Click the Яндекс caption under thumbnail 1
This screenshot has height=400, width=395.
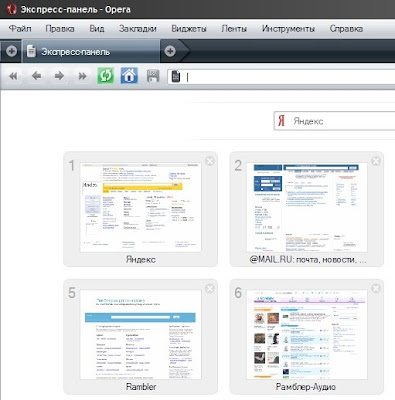pyautogui.click(x=141, y=259)
